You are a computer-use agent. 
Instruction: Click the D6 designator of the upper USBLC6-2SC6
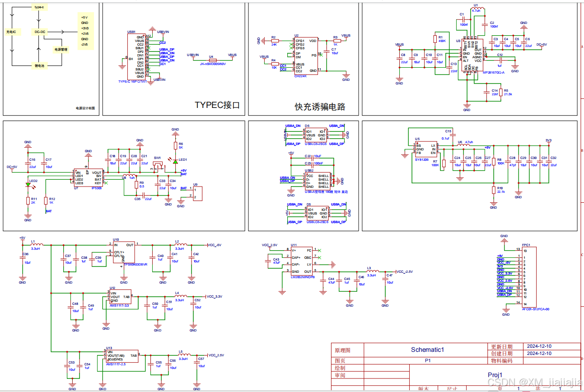[307, 126]
